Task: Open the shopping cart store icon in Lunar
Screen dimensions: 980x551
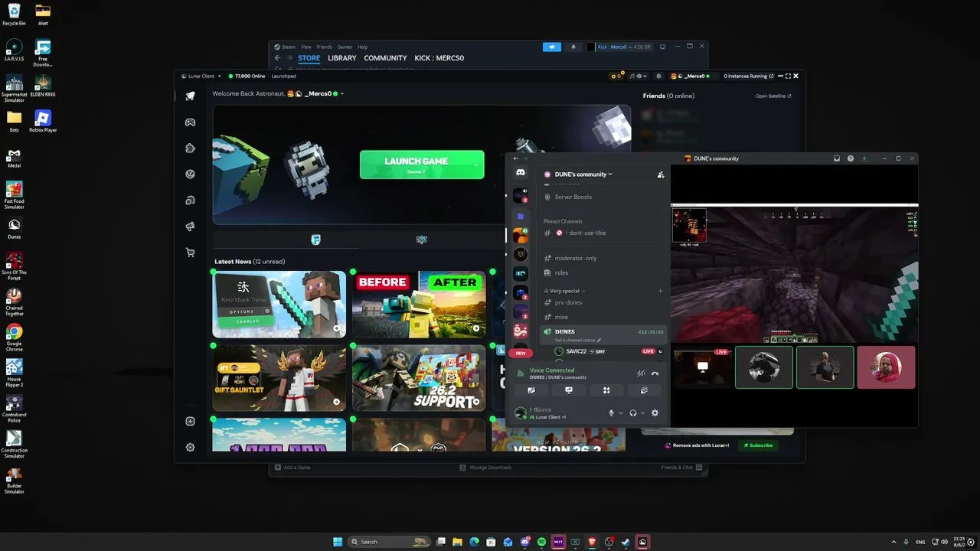Action: point(190,253)
